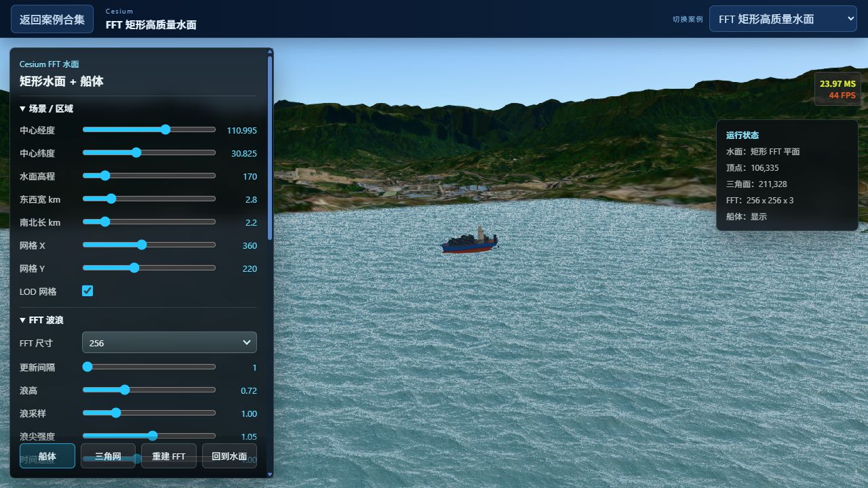Click the FFT：256 x 256 x 3 line
The width and height of the screenshot is (868, 488).
[x=760, y=200]
